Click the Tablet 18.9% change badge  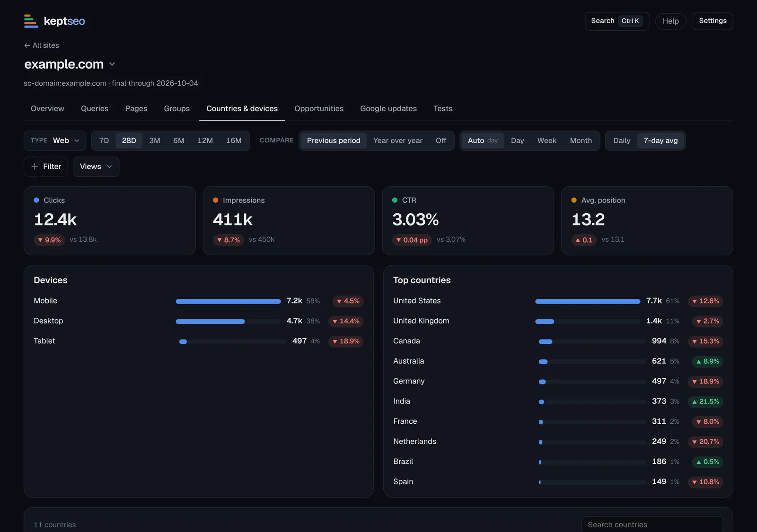[346, 341]
